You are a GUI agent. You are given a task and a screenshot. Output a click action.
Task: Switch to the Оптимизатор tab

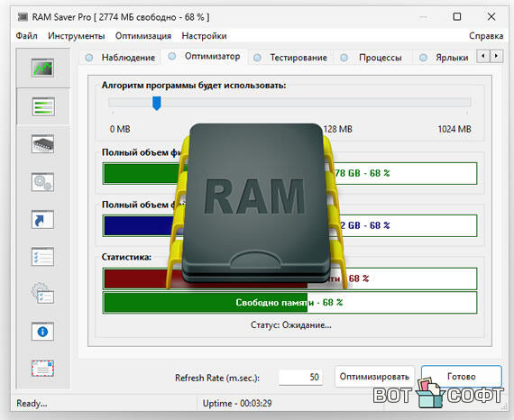204,57
